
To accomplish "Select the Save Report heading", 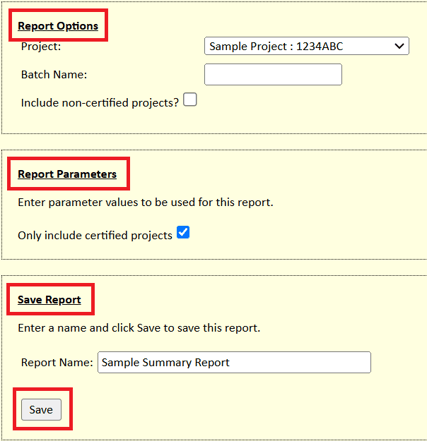I will point(49,300).
